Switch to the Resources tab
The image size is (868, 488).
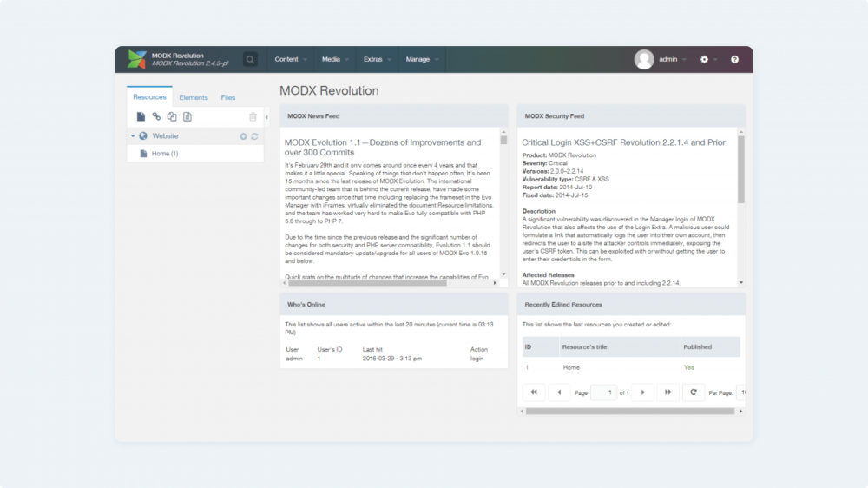click(x=149, y=97)
